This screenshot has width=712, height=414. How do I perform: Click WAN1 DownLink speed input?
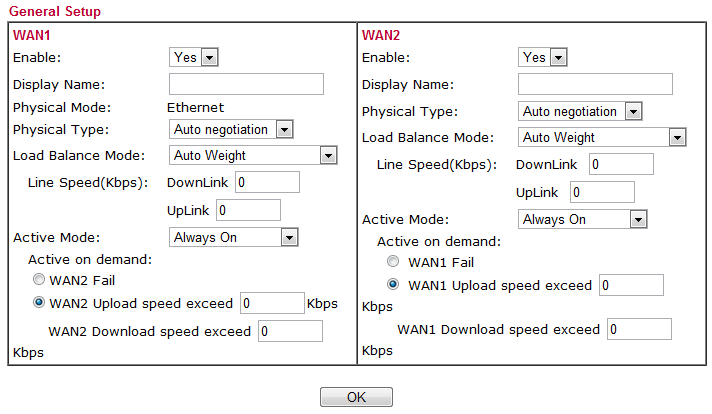[267, 182]
